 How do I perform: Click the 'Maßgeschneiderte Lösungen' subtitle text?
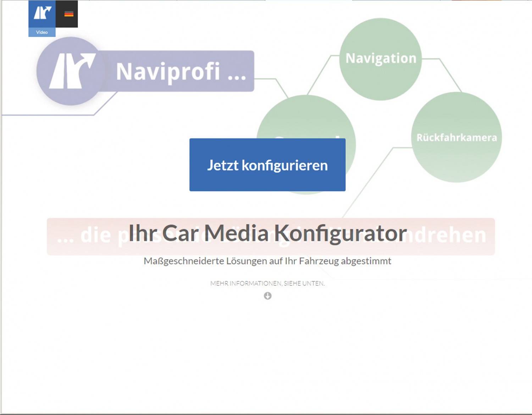click(267, 261)
